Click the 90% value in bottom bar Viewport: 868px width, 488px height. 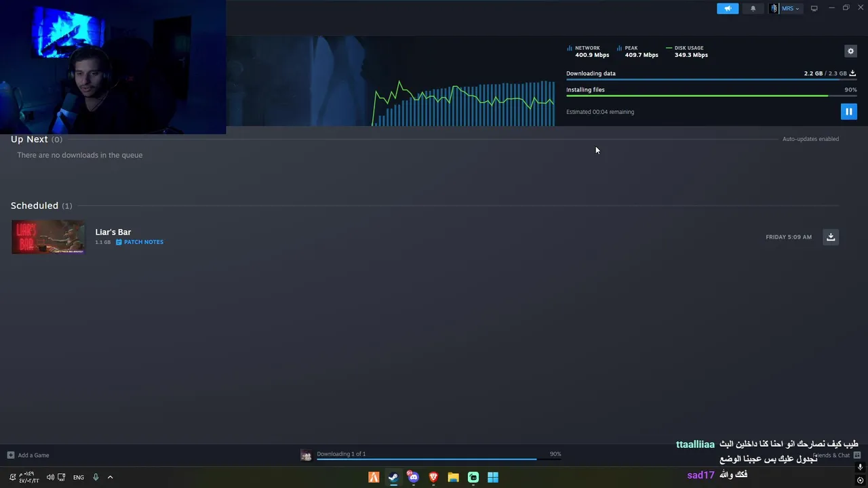pyautogui.click(x=555, y=454)
